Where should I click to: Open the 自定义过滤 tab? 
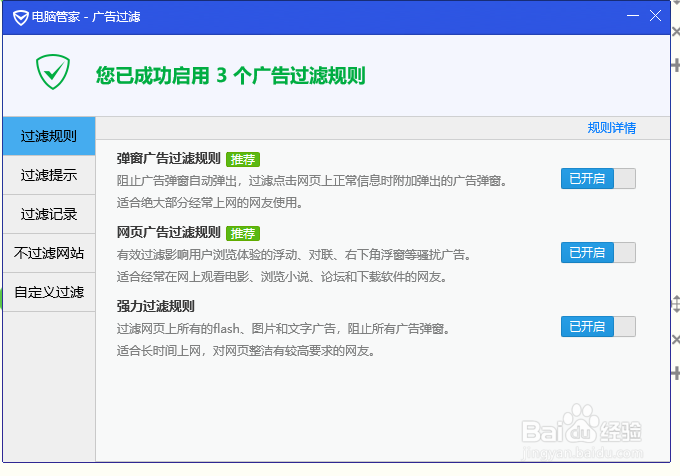tap(49, 292)
